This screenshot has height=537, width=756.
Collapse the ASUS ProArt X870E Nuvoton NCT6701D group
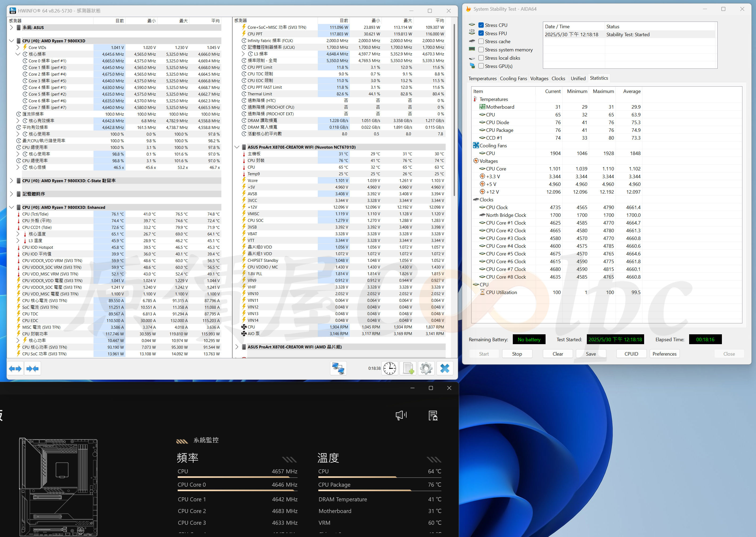click(x=237, y=147)
